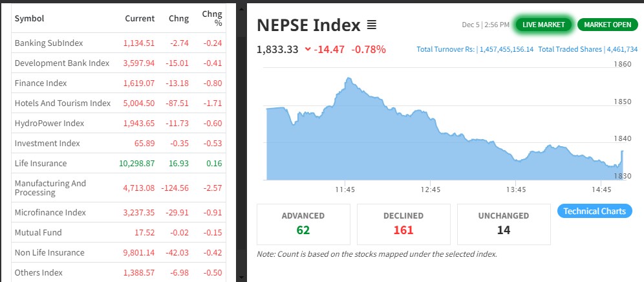The height and width of the screenshot is (282, 644).
Task: Click the Live Market button
Action: [543, 25]
